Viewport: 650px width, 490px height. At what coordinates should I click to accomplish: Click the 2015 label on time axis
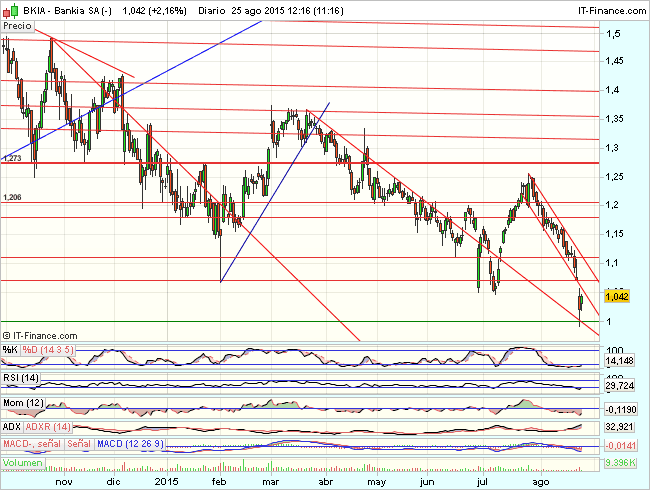coord(166,481)
